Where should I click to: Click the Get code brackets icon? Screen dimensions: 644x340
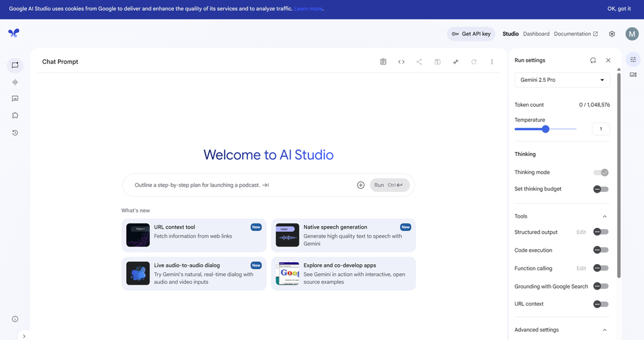[401, 62]
